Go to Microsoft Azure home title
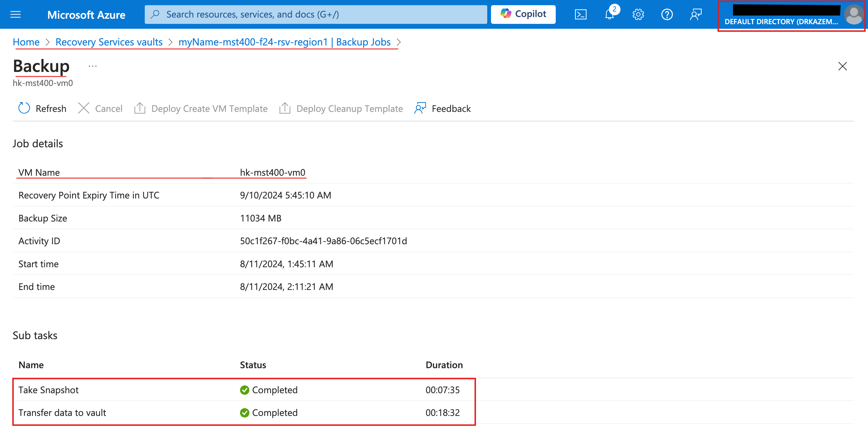Viewport: 868px width, 447px height. coord(86,14)
